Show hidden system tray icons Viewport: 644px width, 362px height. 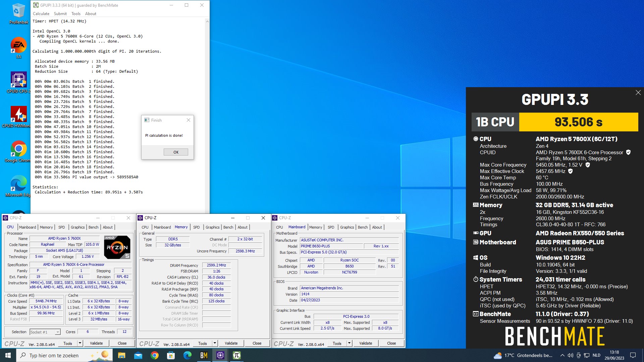pos(562,355)
